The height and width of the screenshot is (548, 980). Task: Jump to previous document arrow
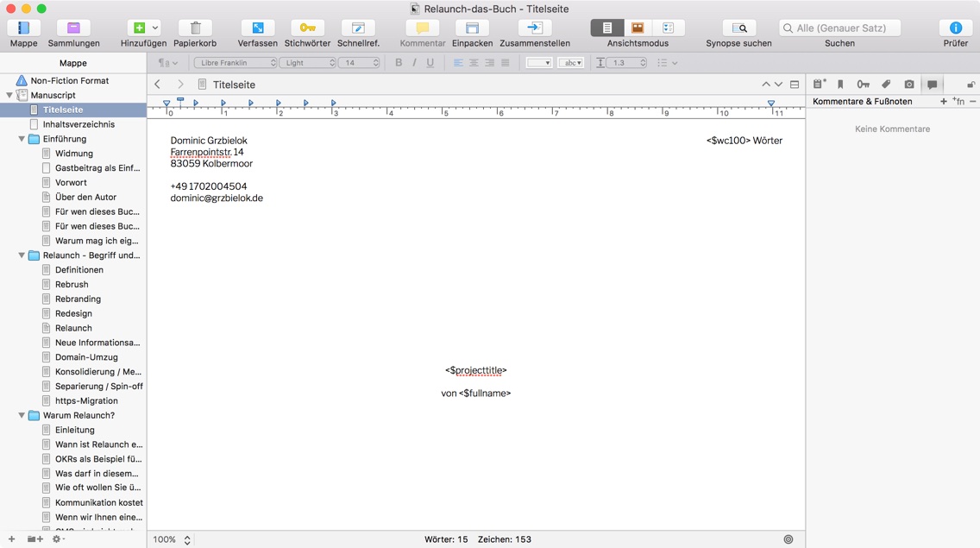click(x=766, y=85)
